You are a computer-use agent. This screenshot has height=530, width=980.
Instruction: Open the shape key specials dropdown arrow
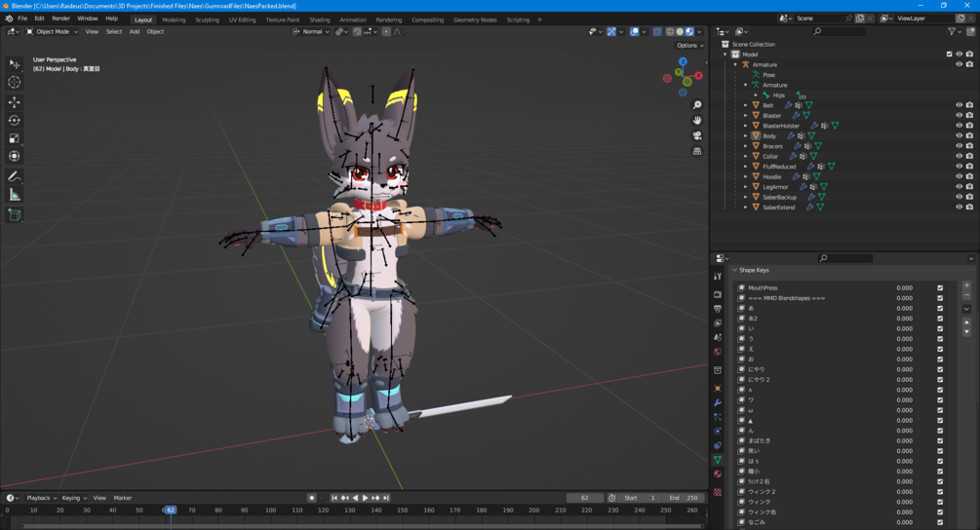[x=966, y=309]
